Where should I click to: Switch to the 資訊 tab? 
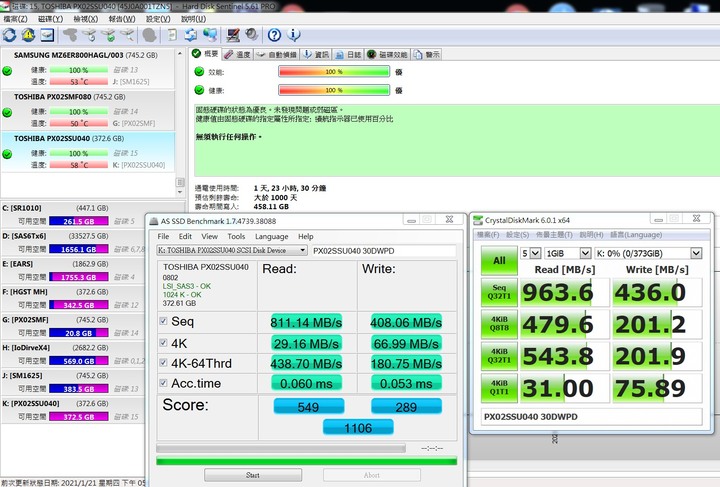pyautogui.click(x=316, y=55)
